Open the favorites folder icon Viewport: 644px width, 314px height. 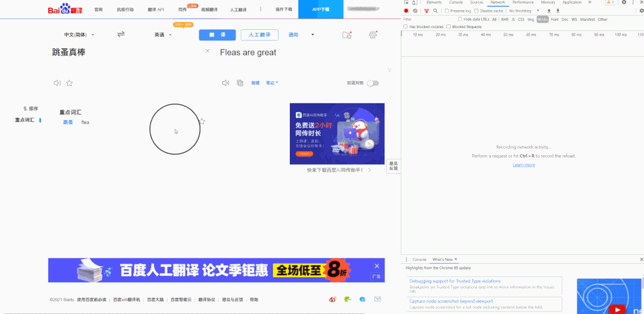[x=347, y=35]
